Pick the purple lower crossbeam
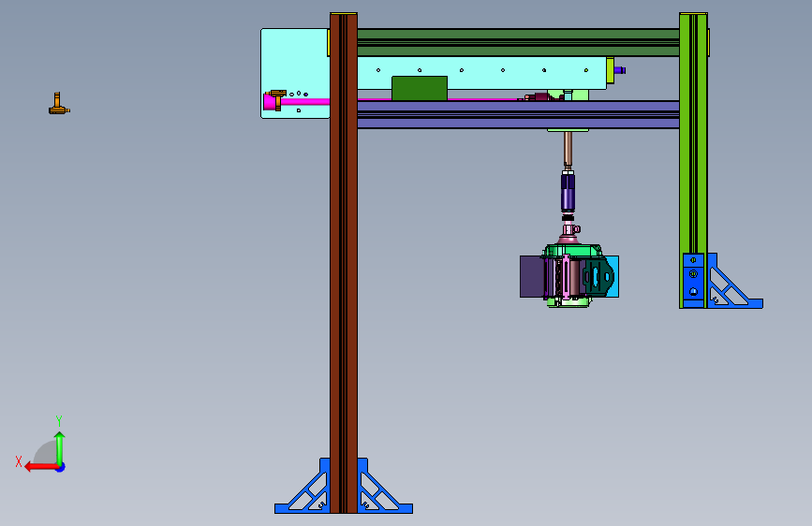The width and height of the screenshot is (812, 526). coord(518,114)
